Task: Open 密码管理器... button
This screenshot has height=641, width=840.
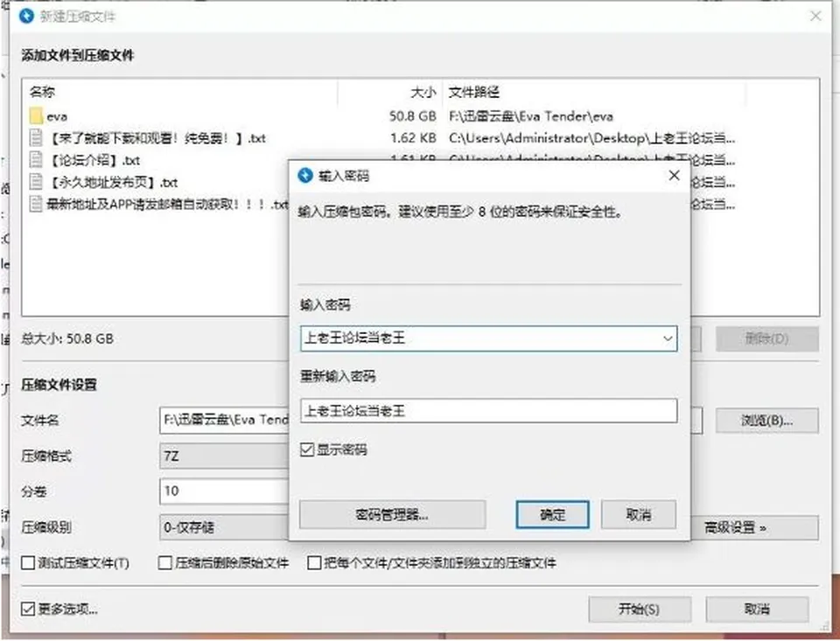Action: tap(392, 514)
